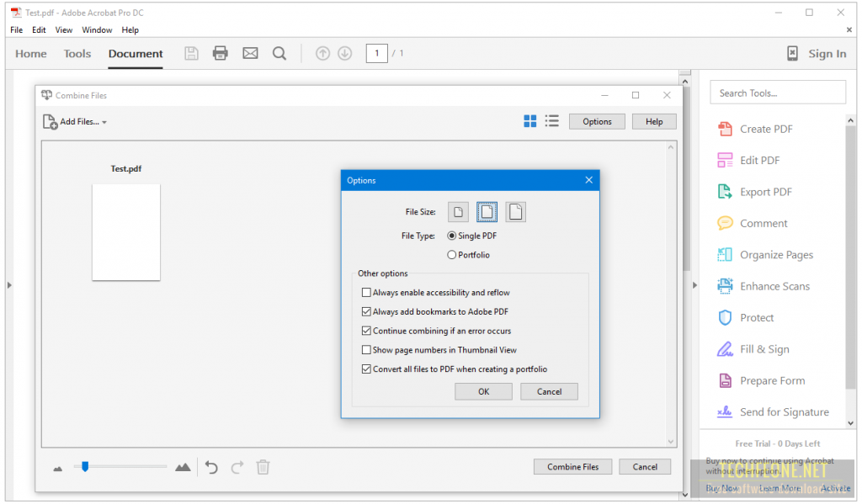Switch to thumbnail view in Combine Files

(x=530, y=121)
